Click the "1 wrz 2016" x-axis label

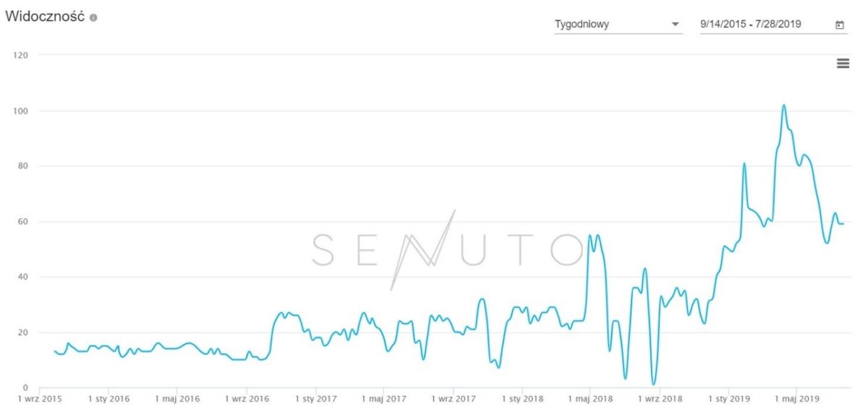[246, 398]
